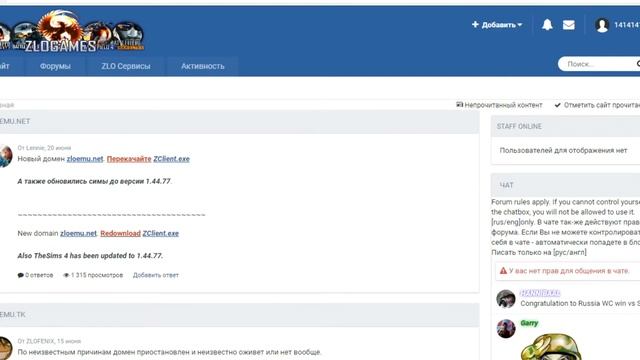Click ZClient.exe link after Перекачайте

tap(171, 159)
